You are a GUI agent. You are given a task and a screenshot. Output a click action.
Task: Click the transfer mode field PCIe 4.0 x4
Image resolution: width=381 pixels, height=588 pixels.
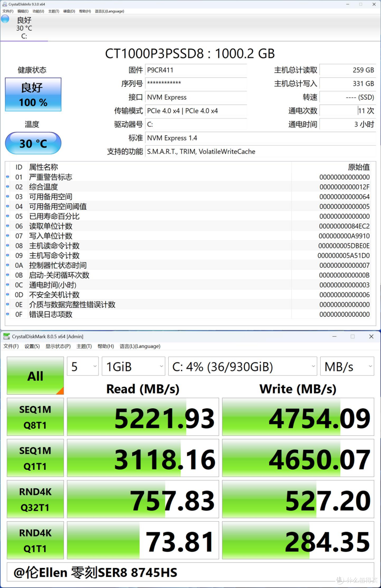(196, 111)
